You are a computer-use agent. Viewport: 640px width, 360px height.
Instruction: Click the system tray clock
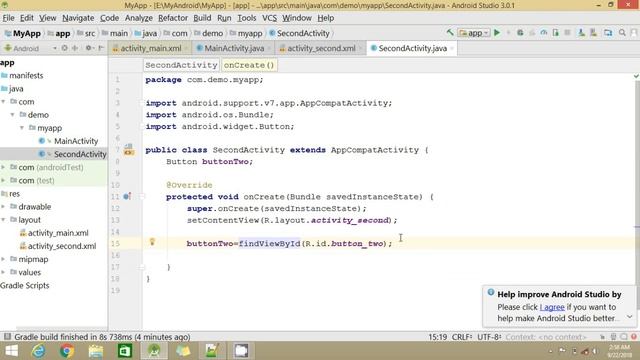pos(619,351)
